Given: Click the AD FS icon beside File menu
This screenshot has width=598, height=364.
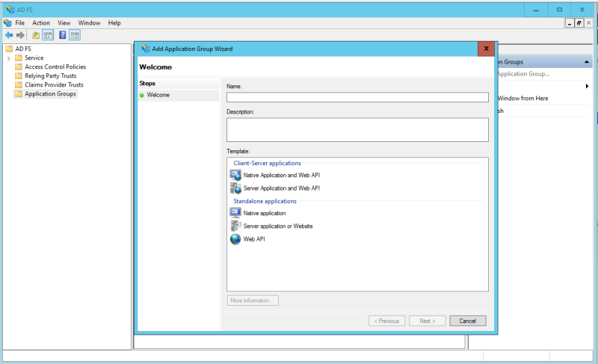Looking at the screenshot, I should tap(7, 23).
